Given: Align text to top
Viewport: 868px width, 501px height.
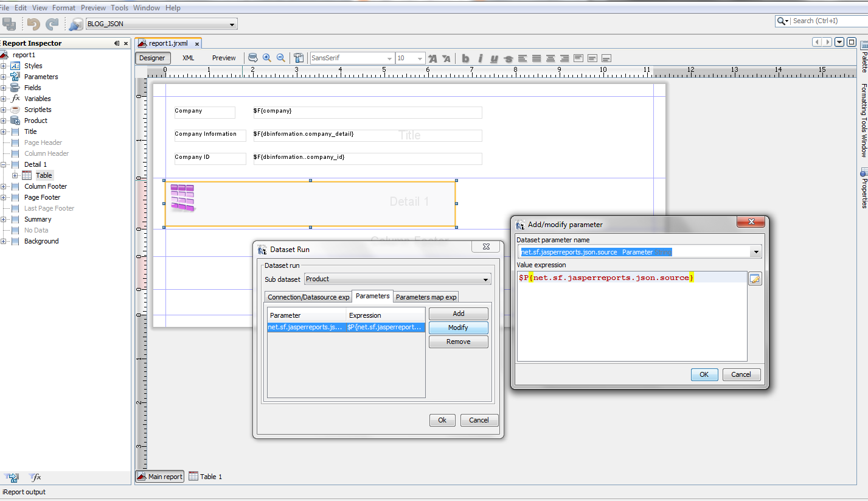Looking at the screenshot, I should [x=578, y=58].
